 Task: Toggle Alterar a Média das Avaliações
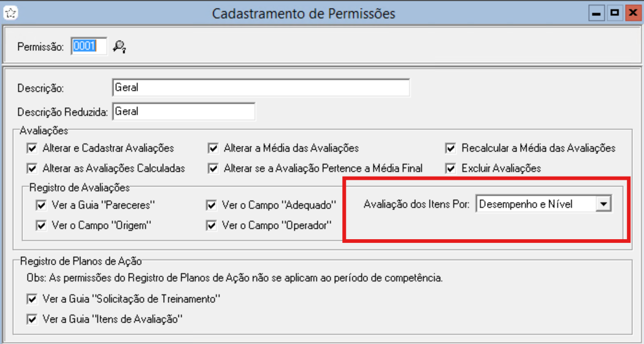click(x=213, y=148)
